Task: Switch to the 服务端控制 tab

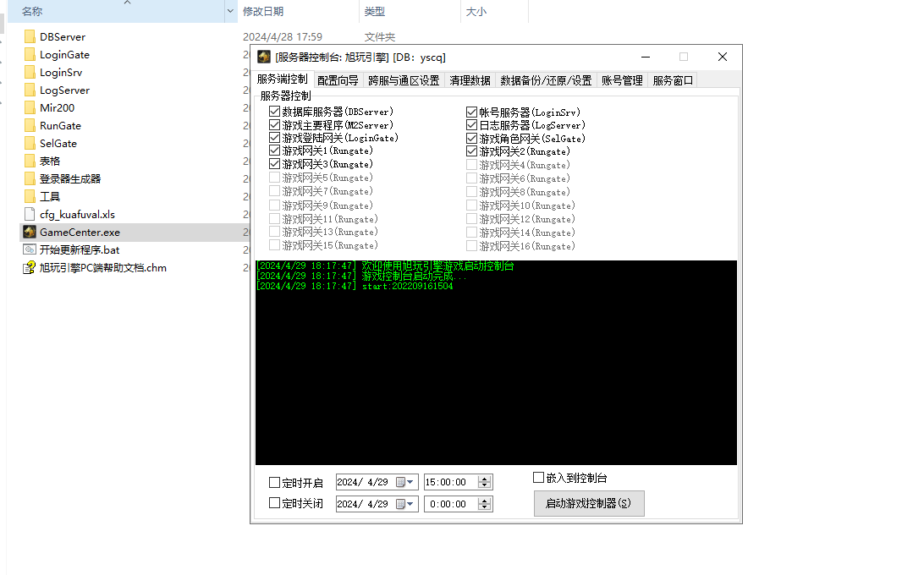Action: 283,79
